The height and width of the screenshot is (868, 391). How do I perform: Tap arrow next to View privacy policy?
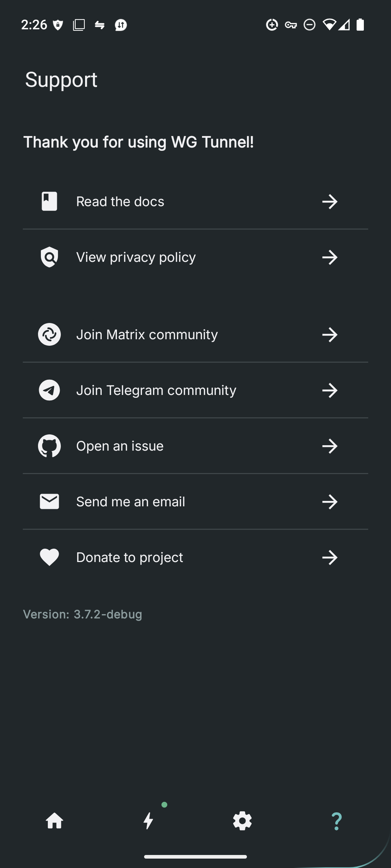pos(329,257)
